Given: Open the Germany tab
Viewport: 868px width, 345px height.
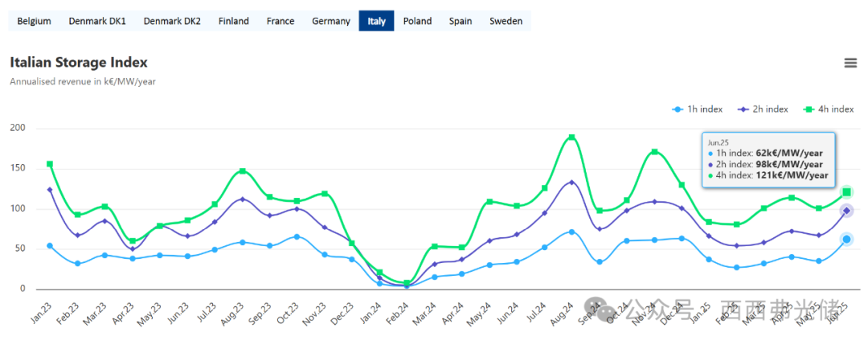Looking at the screenshot, I should (331, 21).
